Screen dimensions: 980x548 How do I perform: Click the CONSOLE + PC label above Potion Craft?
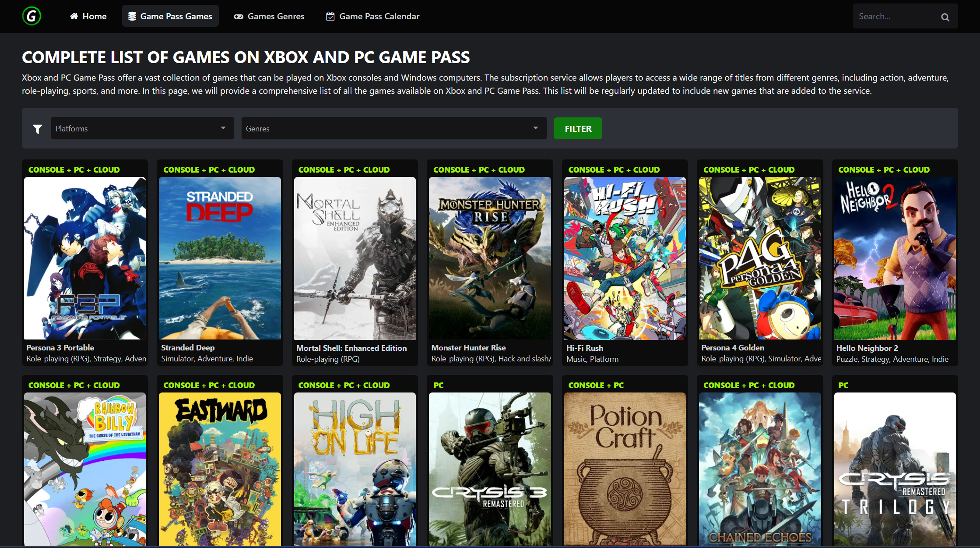click(x=596, y=385)
